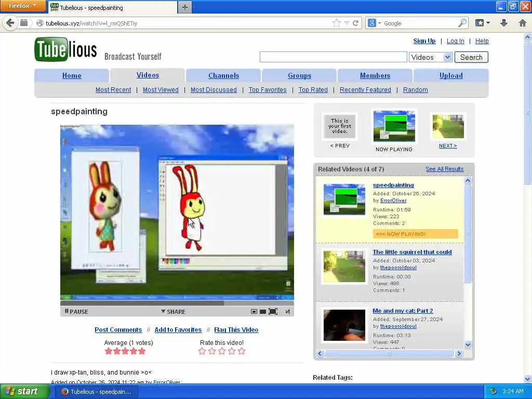This screenshot has height=399, width=532.
Task: Open the video SHARE menu
Action: coord(173,312)
